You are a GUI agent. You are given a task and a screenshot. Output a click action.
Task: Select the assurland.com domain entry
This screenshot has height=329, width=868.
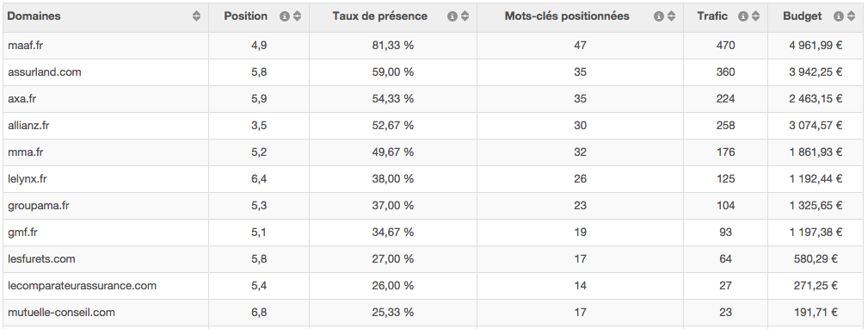(x=45, y=72)
